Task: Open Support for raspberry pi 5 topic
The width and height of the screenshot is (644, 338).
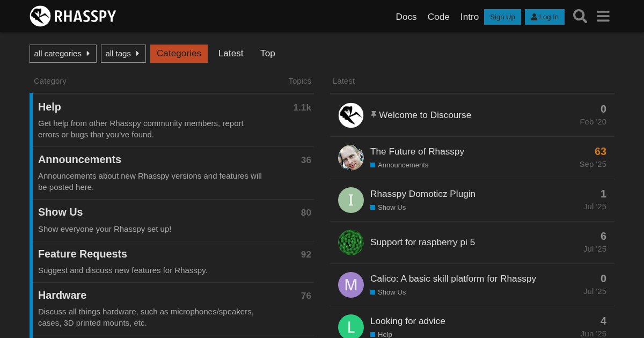Action: 422,242
